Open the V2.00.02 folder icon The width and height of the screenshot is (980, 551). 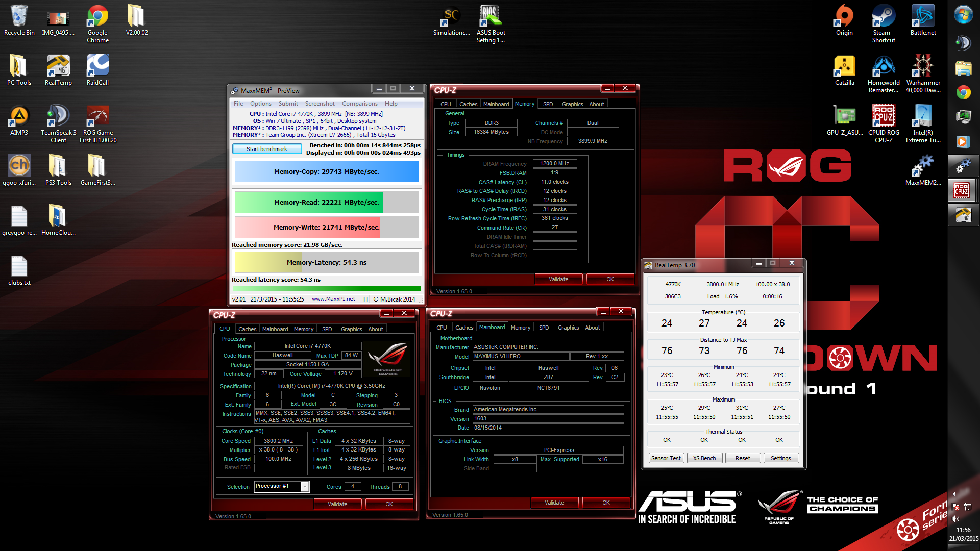(137, 20)
